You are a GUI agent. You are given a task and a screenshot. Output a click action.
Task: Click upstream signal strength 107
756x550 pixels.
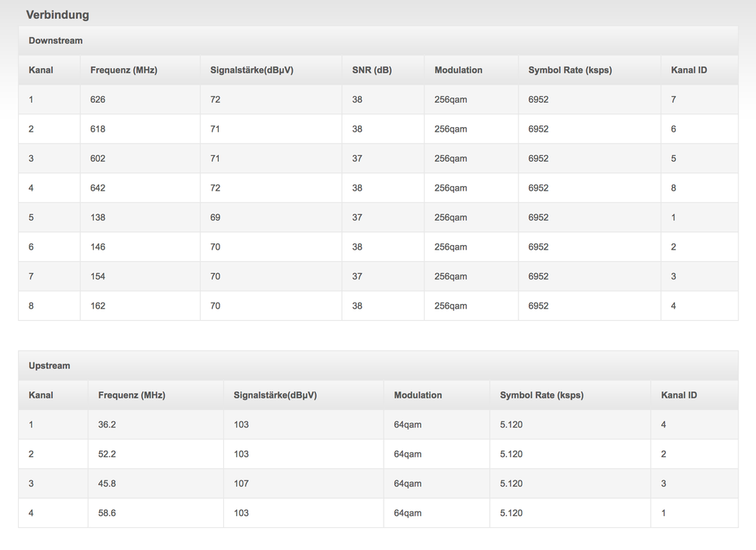pyautogui.click(x=241, y=483)
